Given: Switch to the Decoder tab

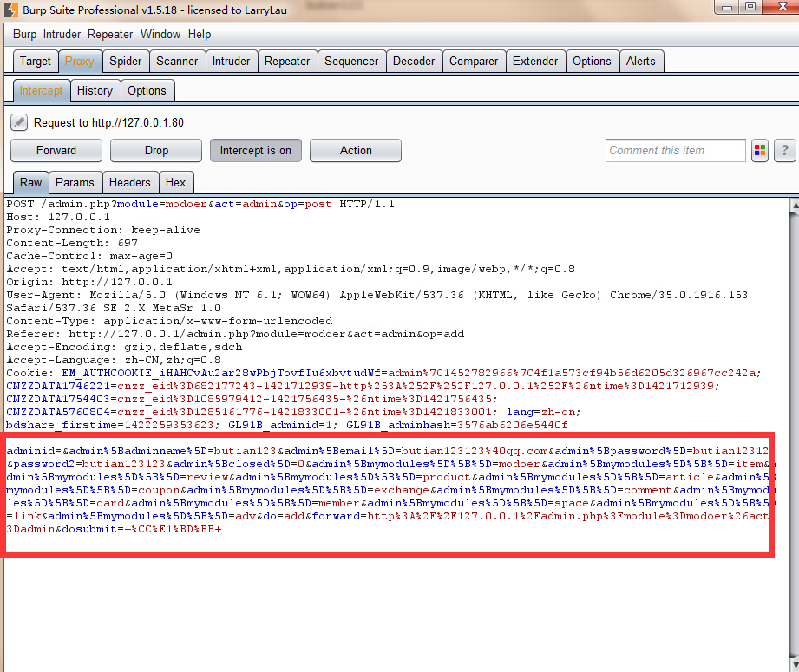Looking at the screenshot, I should click(x=414, y=62).
